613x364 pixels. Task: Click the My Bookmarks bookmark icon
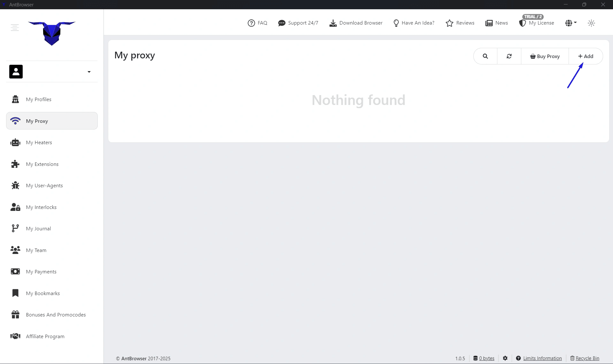click(x=15, y=293)
